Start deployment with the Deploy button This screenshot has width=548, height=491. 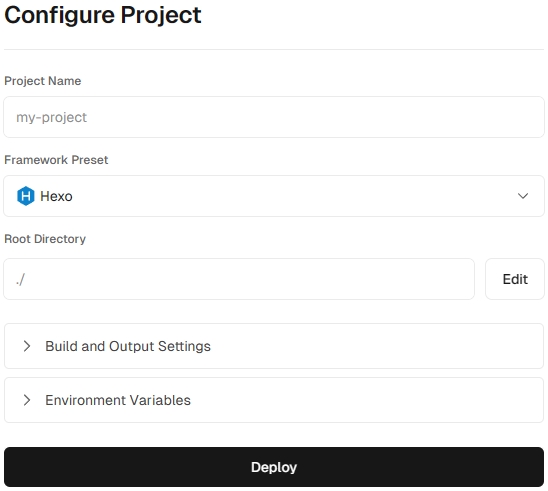[274, 467]
